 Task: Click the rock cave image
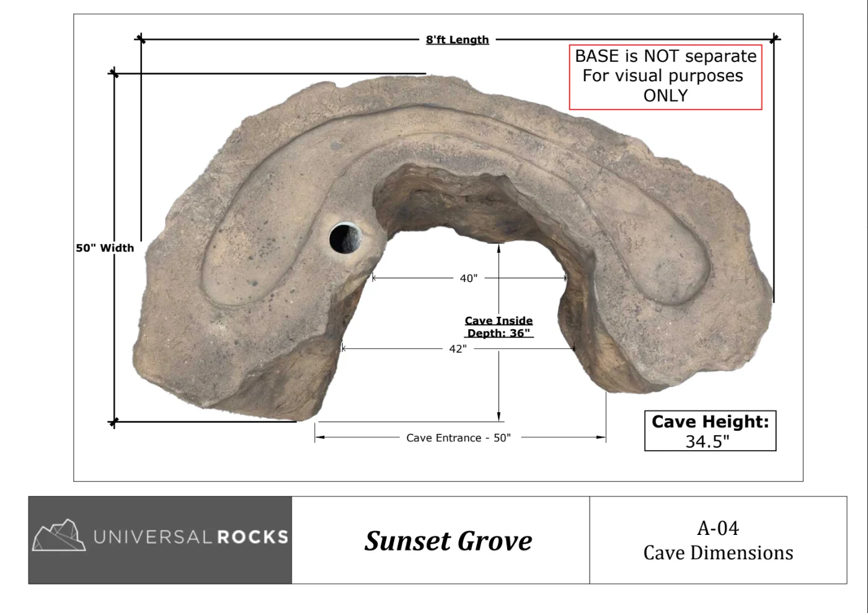click(x=453, y=247)
